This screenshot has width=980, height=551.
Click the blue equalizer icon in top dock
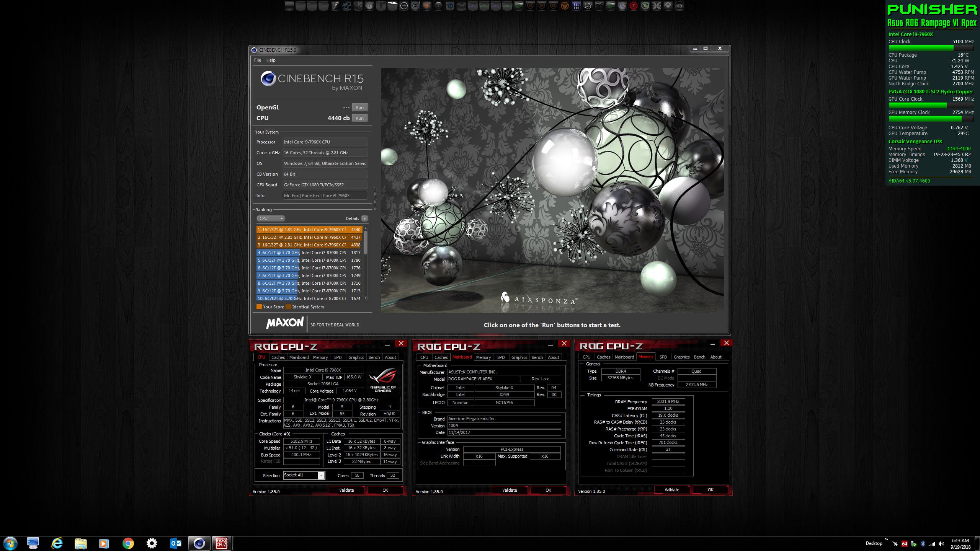(576, 6)
